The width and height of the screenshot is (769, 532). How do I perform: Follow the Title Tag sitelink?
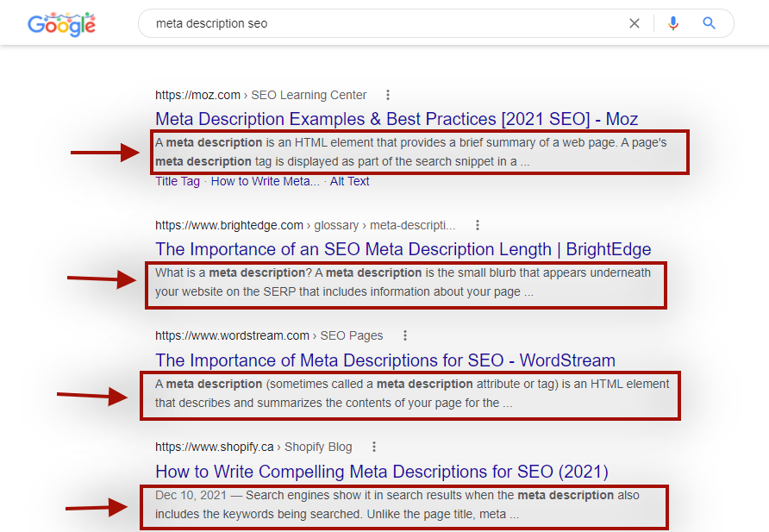[x=178, y=181]
